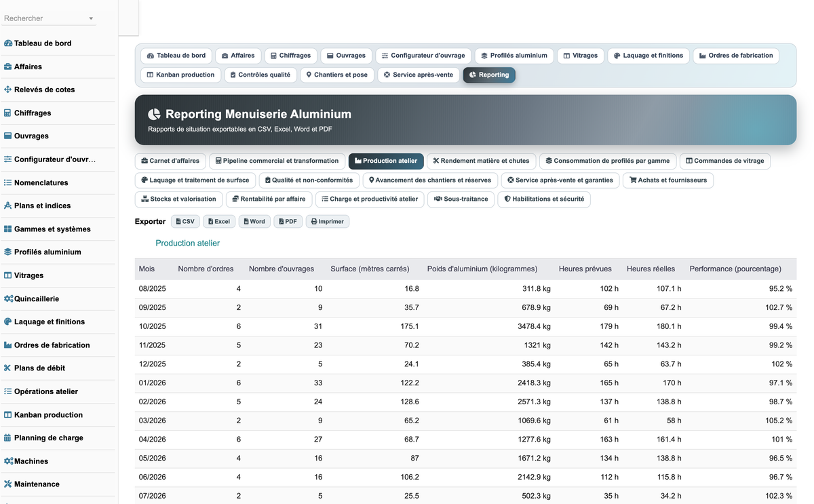Show Charge et productivité atelier report
814x504 pixels.
(370, 199)
